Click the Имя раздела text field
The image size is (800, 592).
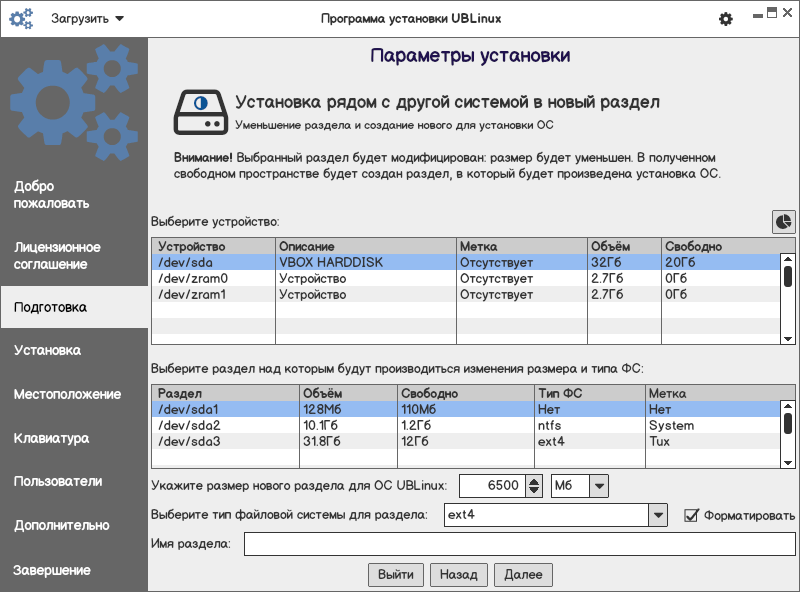click(519, 544)
